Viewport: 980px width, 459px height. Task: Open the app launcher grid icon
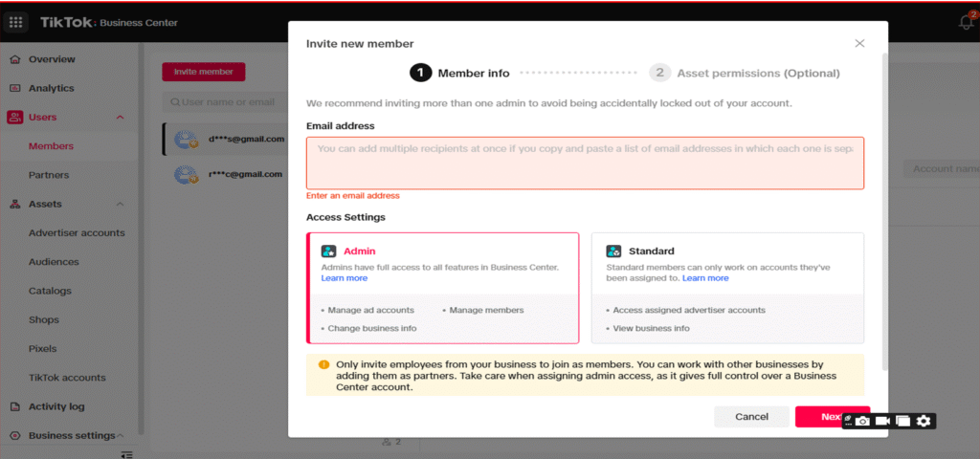click(x=17, y=22)
